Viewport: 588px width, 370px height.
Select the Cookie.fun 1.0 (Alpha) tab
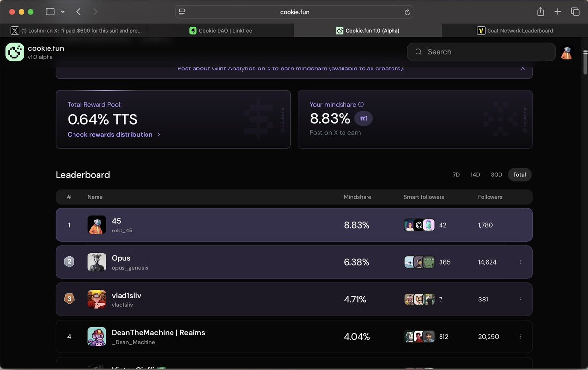[x=367, y=30]
